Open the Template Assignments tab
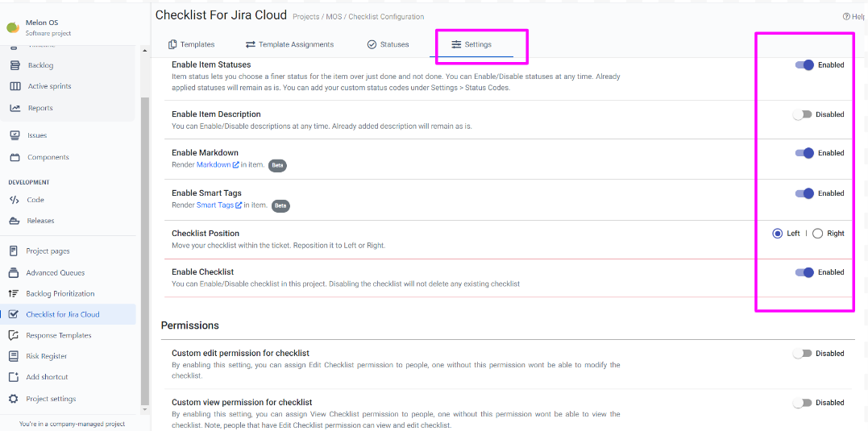The height and width of the screenshot is (431, 868). pyautogui.click(x=289, y=44)
